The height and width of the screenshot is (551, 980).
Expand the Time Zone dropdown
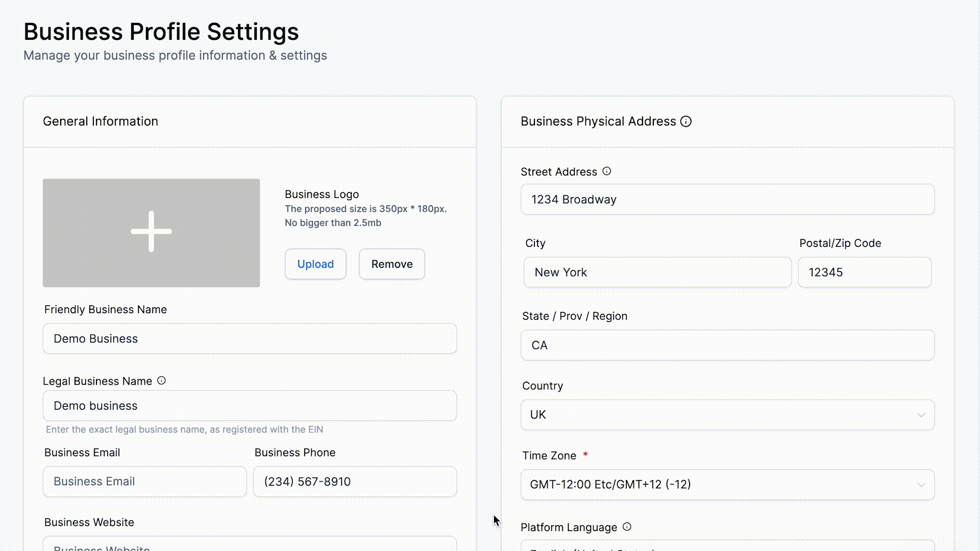click(715, 485)
